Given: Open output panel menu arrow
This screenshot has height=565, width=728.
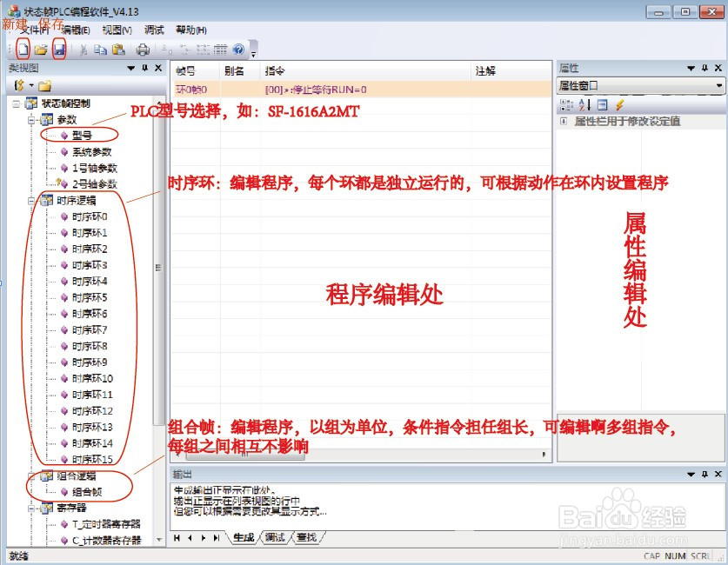Looking at the screenshot, I should [x=691, y=475].
